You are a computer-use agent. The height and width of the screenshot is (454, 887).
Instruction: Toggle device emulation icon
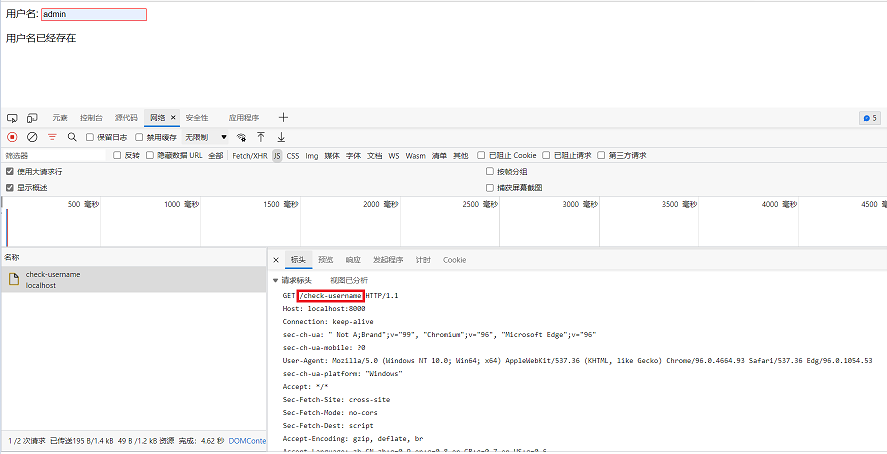click(x=32, y=118)
